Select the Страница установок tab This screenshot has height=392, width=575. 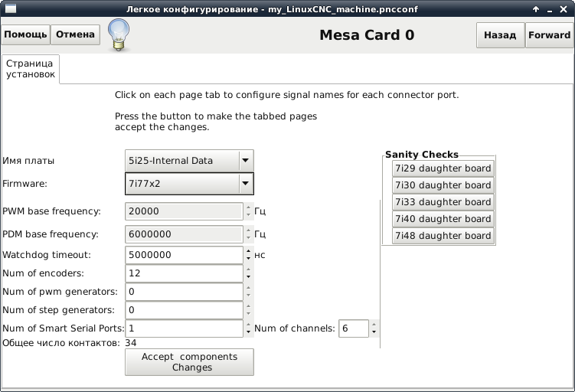click(x=31, y=69)
